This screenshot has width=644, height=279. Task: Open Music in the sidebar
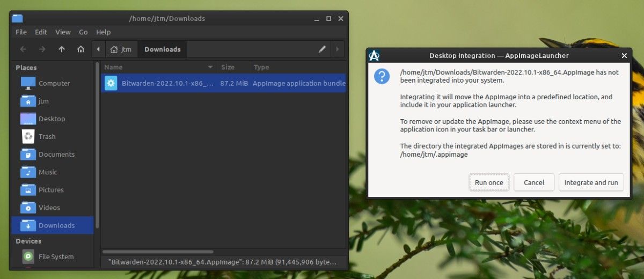(52, 172)
